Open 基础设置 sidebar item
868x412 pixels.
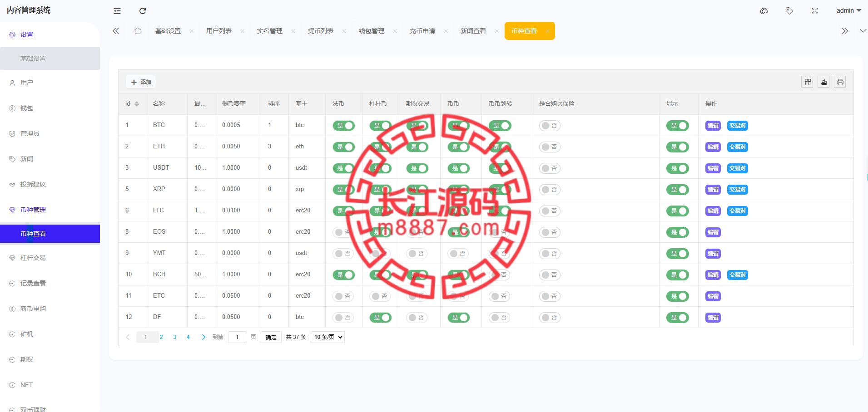[x=50, y=59]
